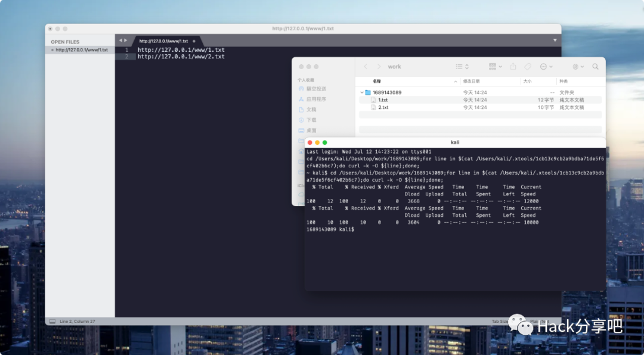This screenshot has width=644, height=355.
Task: Close the kali terminal window
Action: [309, 142]
